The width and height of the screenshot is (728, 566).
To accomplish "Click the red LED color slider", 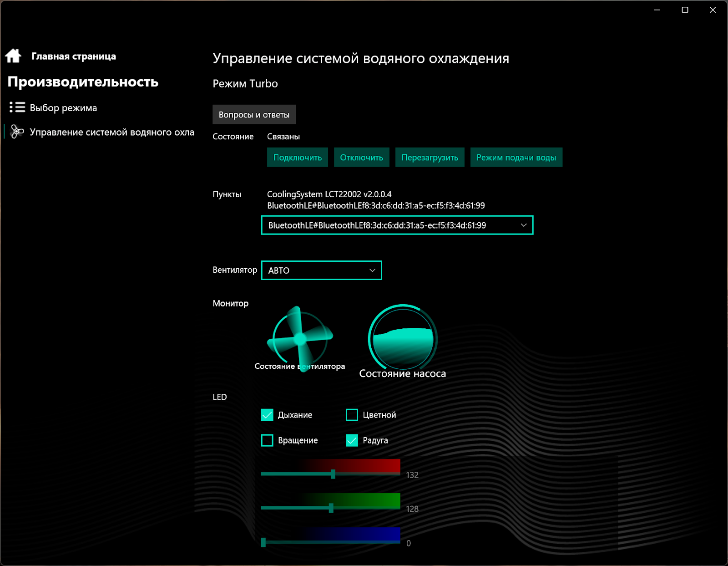I will pyautogui.click(x=331, y=474).
